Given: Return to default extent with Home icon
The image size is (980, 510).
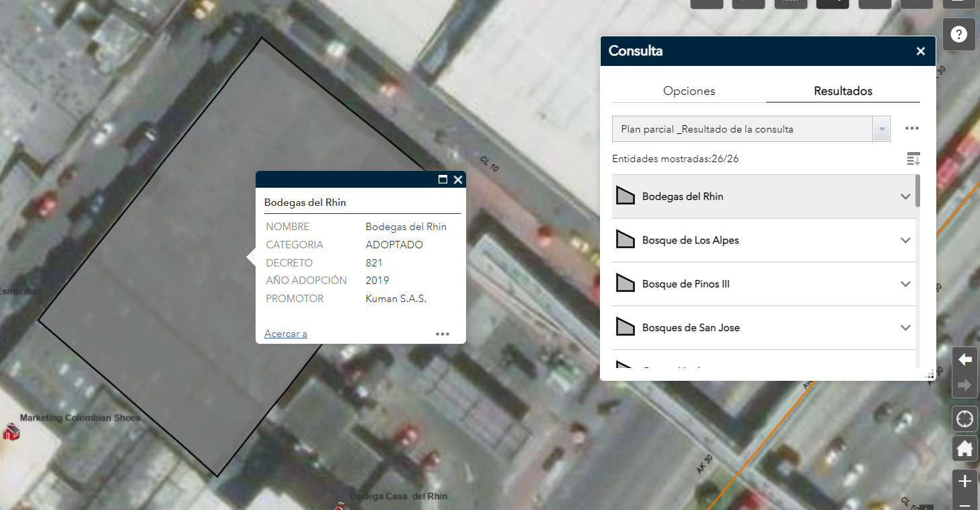Looking at the screenshot, I should (x=965, y=448).
